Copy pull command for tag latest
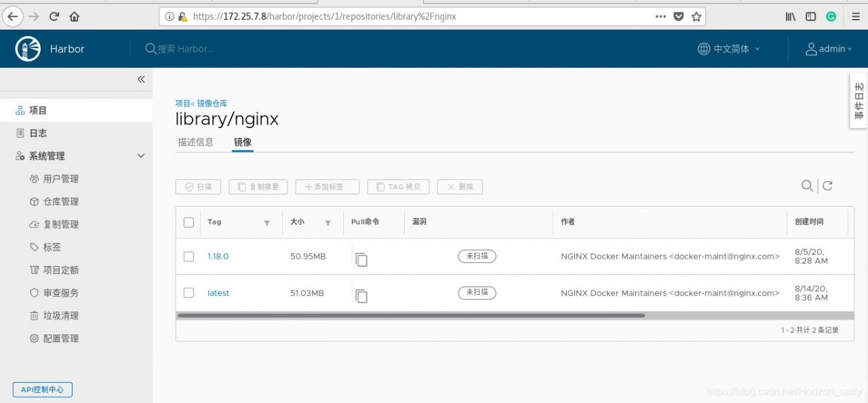 (361, 295)
